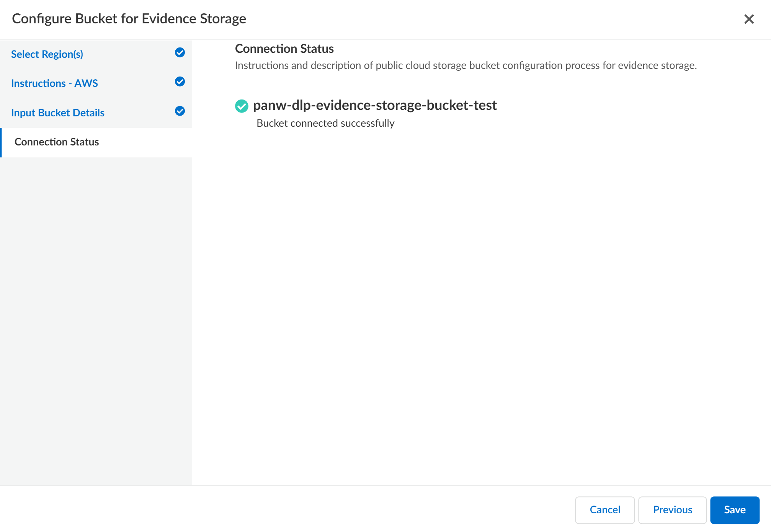Go to the Select Region(s) step

47,54
